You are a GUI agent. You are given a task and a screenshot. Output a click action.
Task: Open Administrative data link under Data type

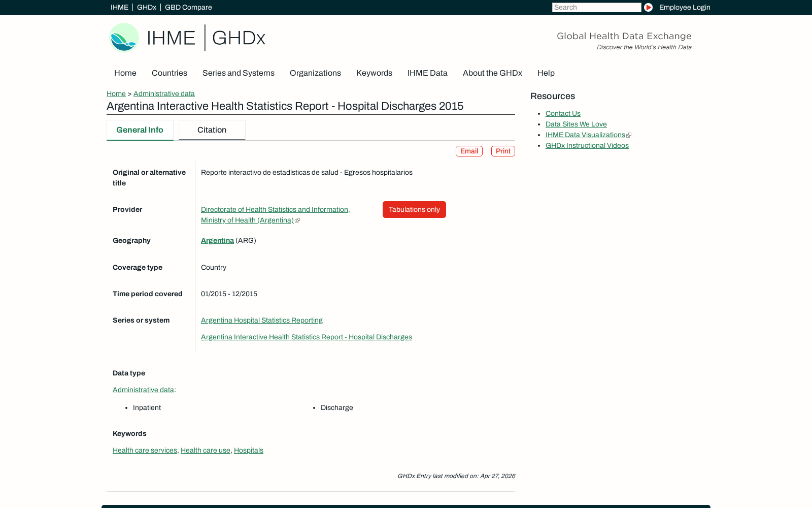click(x=143, y=390)
